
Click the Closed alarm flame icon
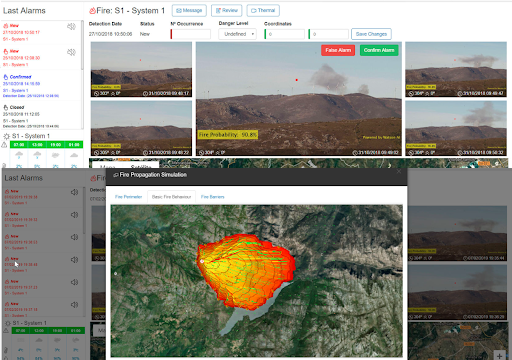[6, 107]
